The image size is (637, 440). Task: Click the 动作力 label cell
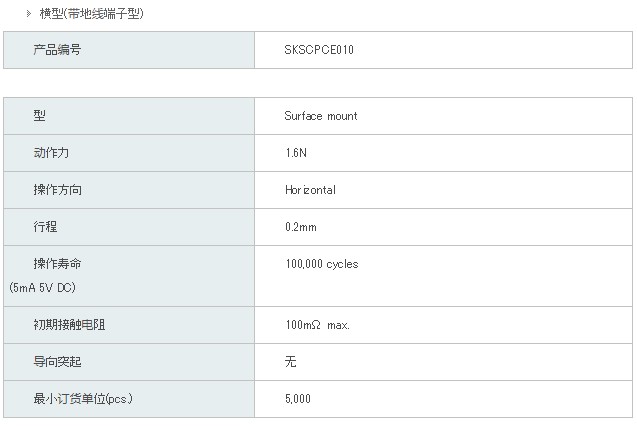129,153
